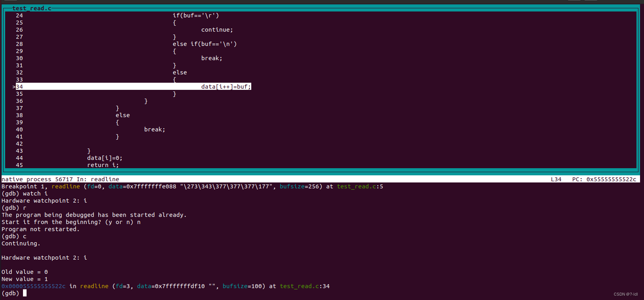The image size is (644, 300).
Task: Click first "Hardware watchpoint 2: i" message
Action: pos(44,201)
